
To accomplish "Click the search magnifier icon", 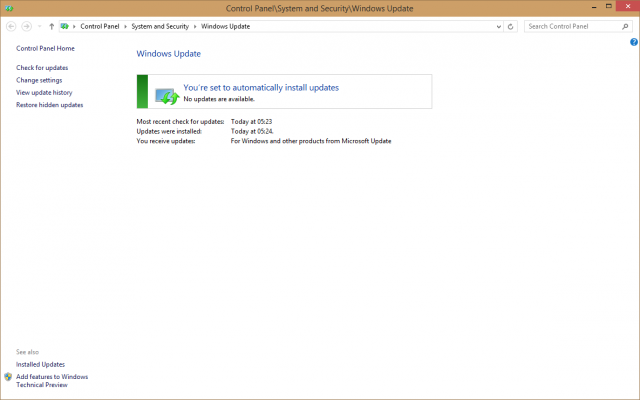I will pos(625,27).
